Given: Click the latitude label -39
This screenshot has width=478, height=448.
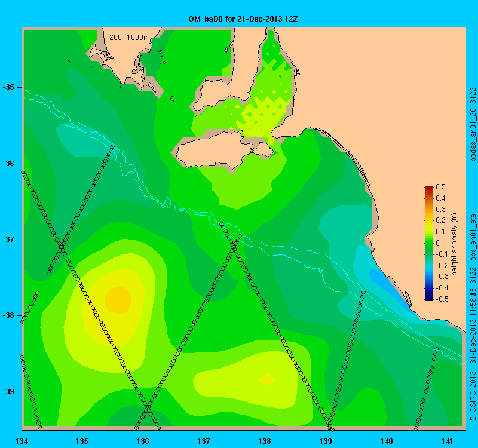Looking at the screenshot, I should click(9, 392).
